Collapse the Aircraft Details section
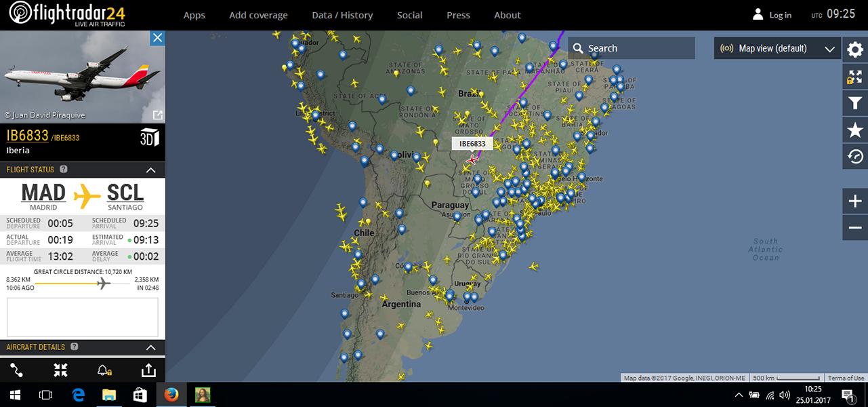Screen dimensions: 868x407 151,347
